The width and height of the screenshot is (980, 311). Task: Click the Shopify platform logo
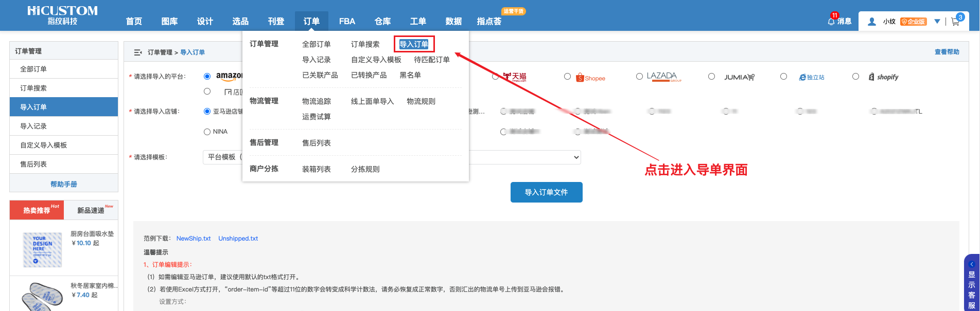883,77
